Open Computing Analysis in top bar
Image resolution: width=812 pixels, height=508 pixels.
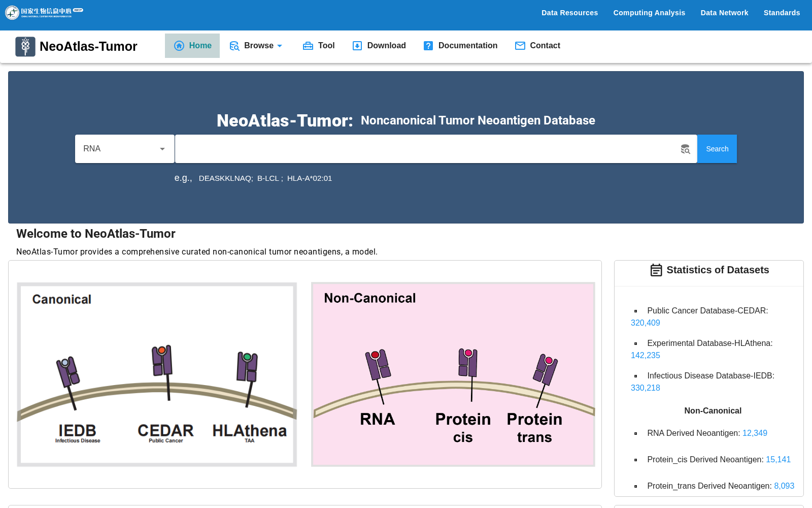(x=649, y=13)
